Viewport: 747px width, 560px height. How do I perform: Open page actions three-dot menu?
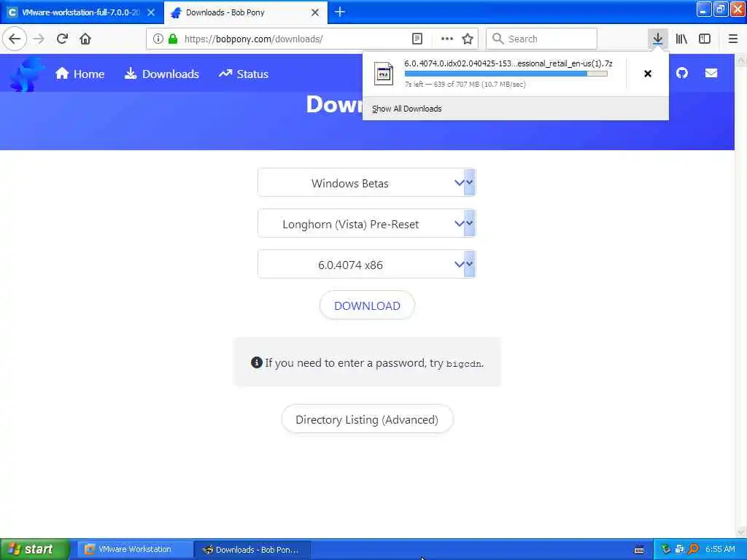point(447,39)
